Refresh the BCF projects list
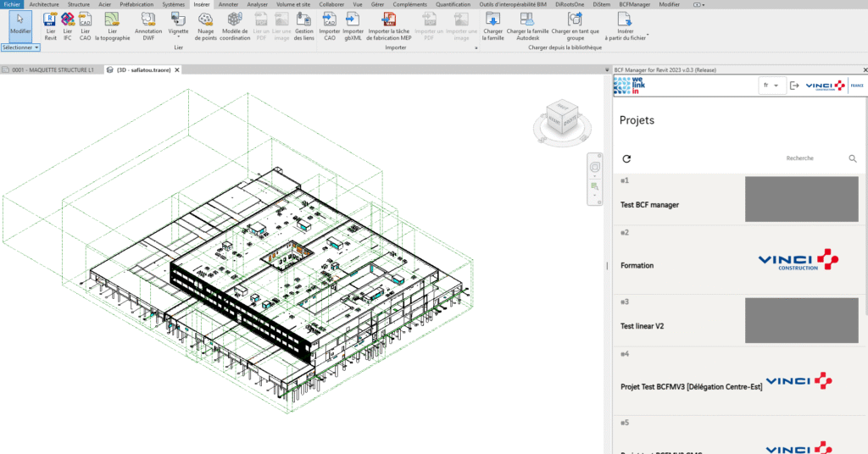The image size is (868, 454). click(627, 158)
